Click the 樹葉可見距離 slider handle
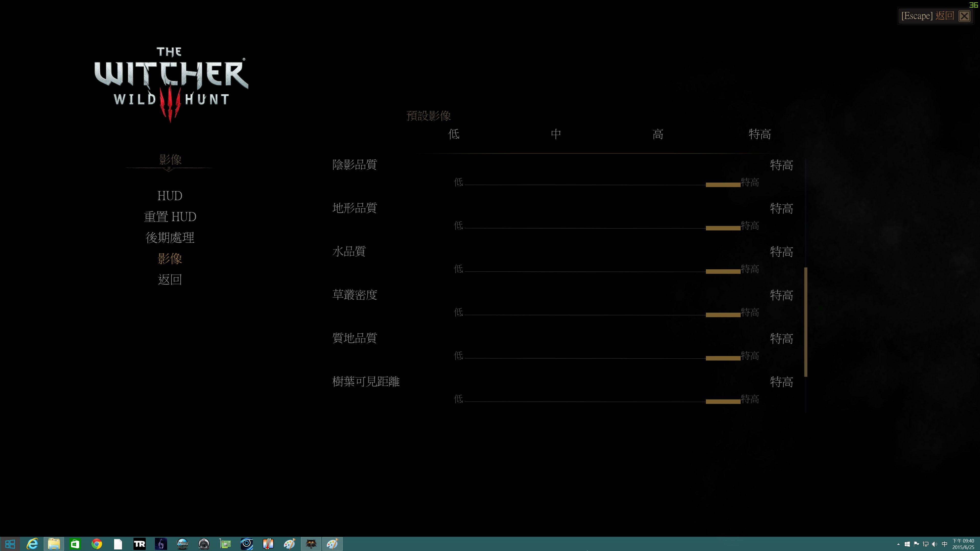 [723, 401]
